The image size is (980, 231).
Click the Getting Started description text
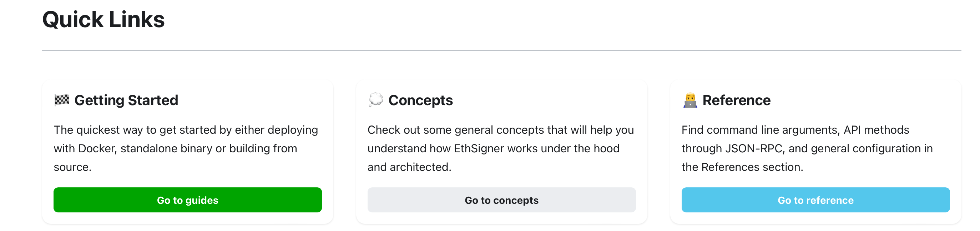[186, 148]
